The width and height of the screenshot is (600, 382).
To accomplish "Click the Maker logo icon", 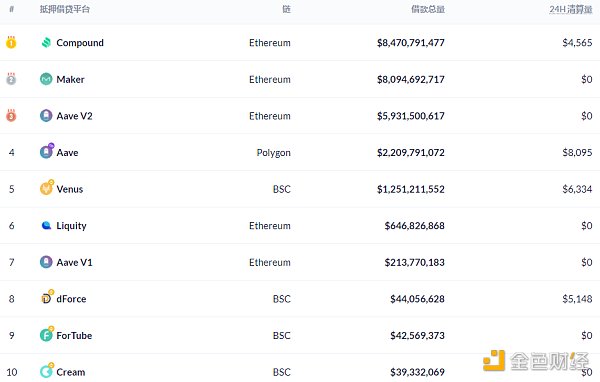I will click(x=46, y=79).
